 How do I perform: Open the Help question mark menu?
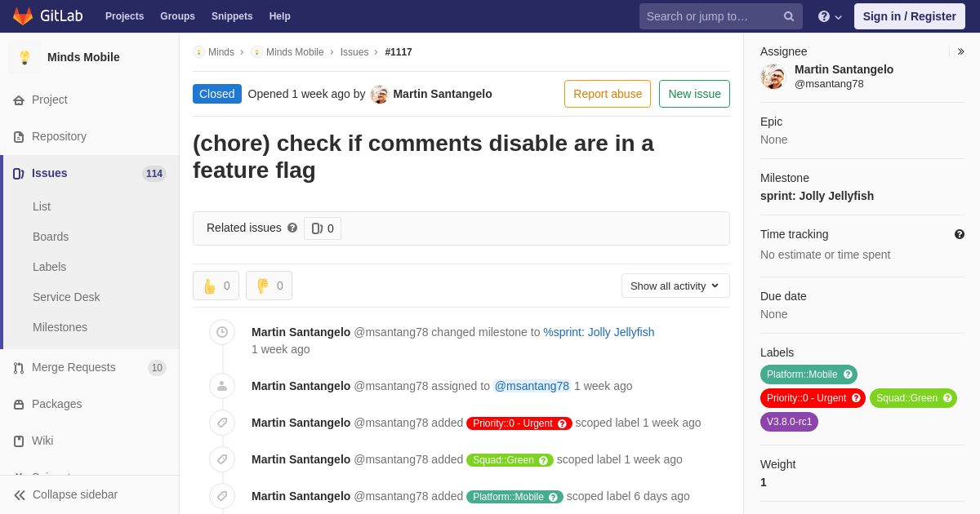coord(830,16)
